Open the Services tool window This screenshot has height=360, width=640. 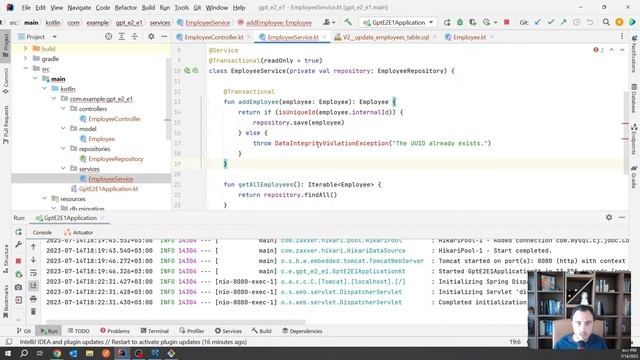228,331
